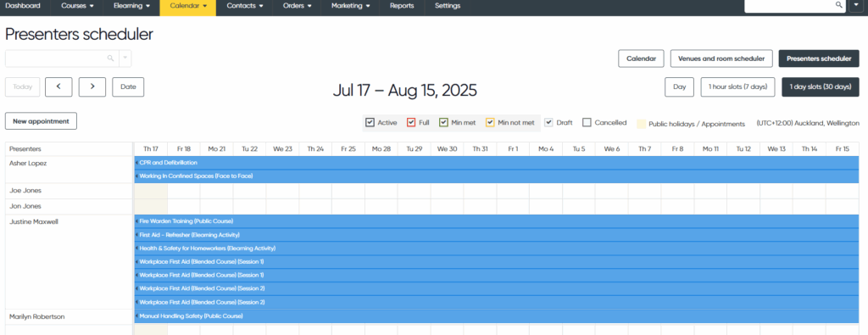Click the Presenters column header
This screenshot has height=335, width=868.
(x=70, y=149)
